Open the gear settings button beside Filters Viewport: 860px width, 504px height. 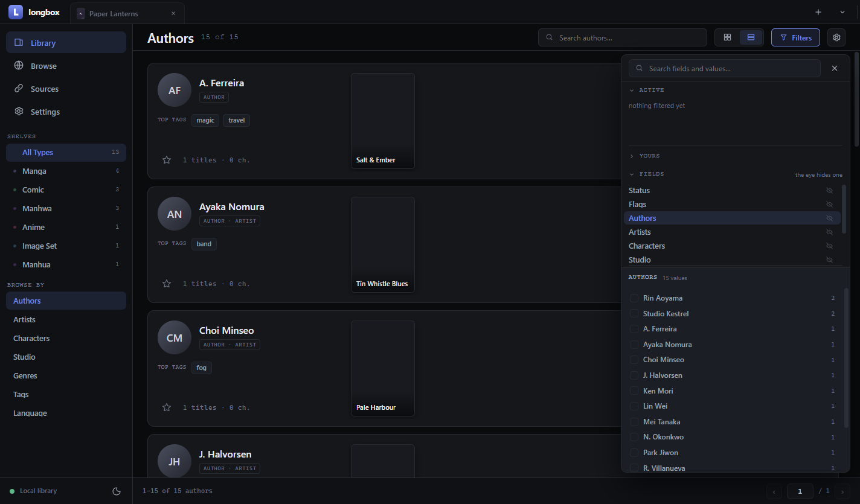click(x=836, y=37)
